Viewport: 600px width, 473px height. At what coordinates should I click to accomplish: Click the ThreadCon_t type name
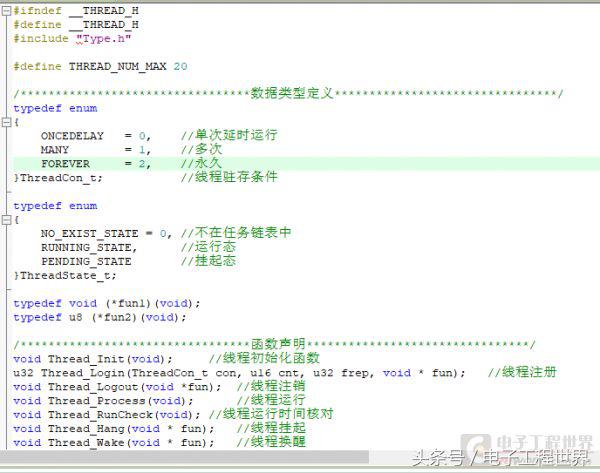pyautogui.click(x=58, y=178)
